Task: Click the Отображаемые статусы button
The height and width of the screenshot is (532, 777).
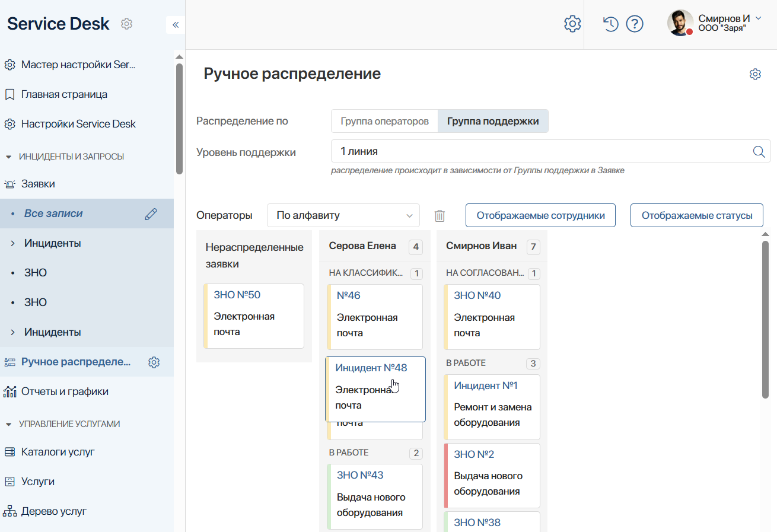Action: (x=697, y=215)
